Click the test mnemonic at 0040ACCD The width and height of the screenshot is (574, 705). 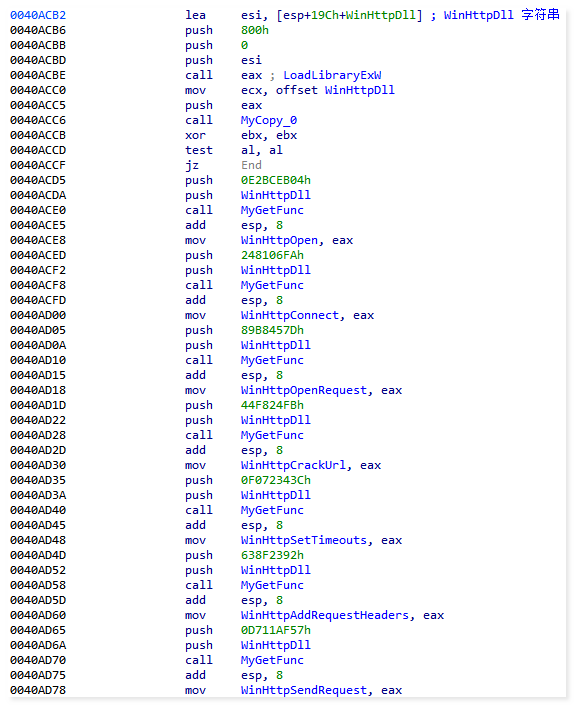(x=199, y=150)
